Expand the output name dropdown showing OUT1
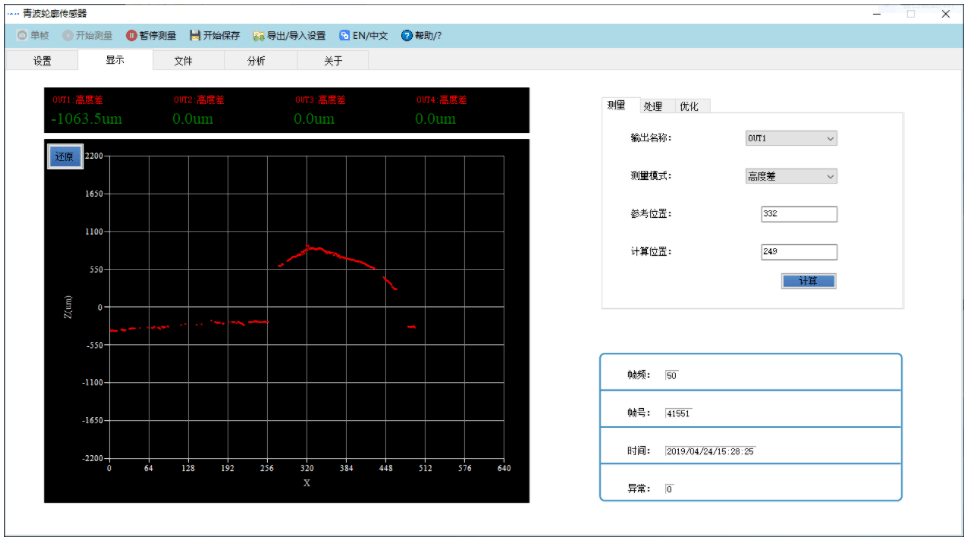The image size is (971, 543). (791, 138)
